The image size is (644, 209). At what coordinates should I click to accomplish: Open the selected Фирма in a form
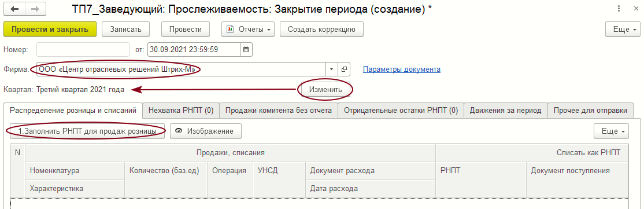click(344, 69)
